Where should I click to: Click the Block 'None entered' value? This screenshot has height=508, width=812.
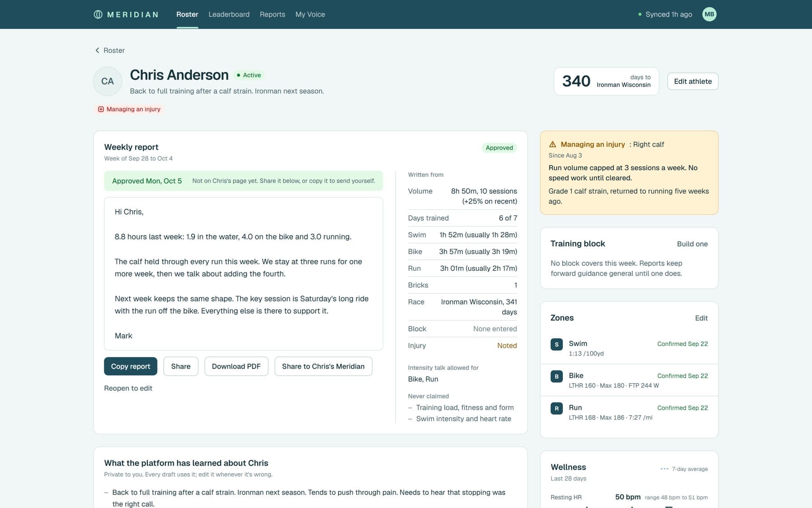495,329
